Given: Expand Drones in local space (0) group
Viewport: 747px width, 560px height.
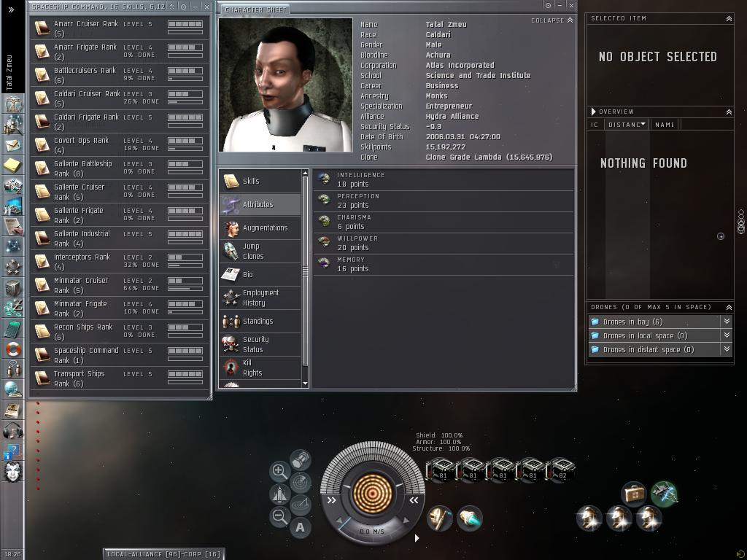Looking at the screenshot, I should tap(727, 335).
